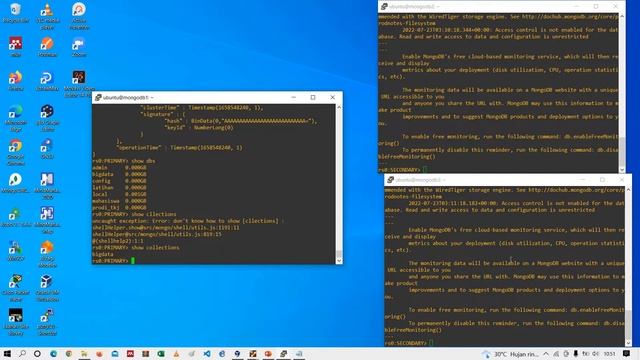The width and height of the screenshot is (640, 360).
Task: Open Excel from the taskbar
Action: coord(161,353)
